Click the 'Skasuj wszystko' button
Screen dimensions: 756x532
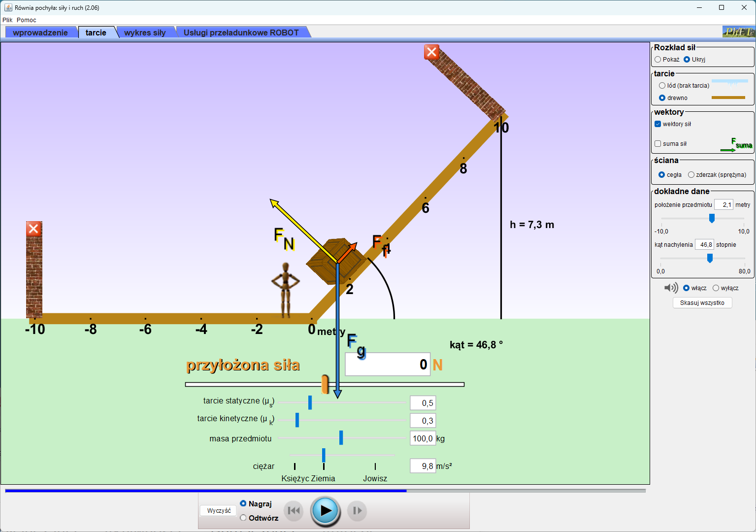point(702,303)
